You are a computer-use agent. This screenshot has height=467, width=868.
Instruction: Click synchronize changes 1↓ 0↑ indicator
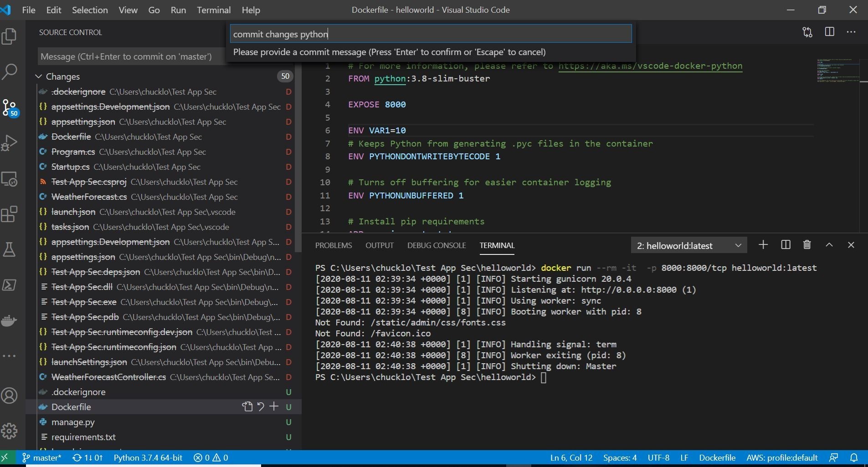88,457
